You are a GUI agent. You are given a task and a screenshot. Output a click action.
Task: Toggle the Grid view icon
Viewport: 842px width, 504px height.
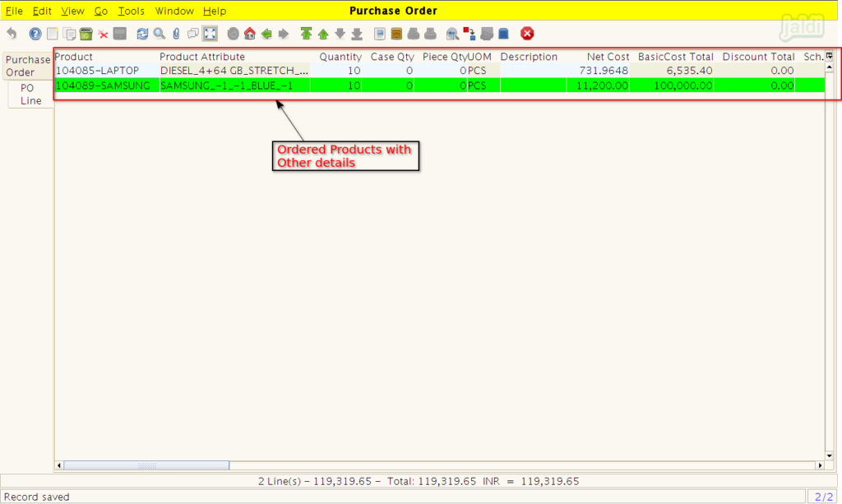pos(210,34)
